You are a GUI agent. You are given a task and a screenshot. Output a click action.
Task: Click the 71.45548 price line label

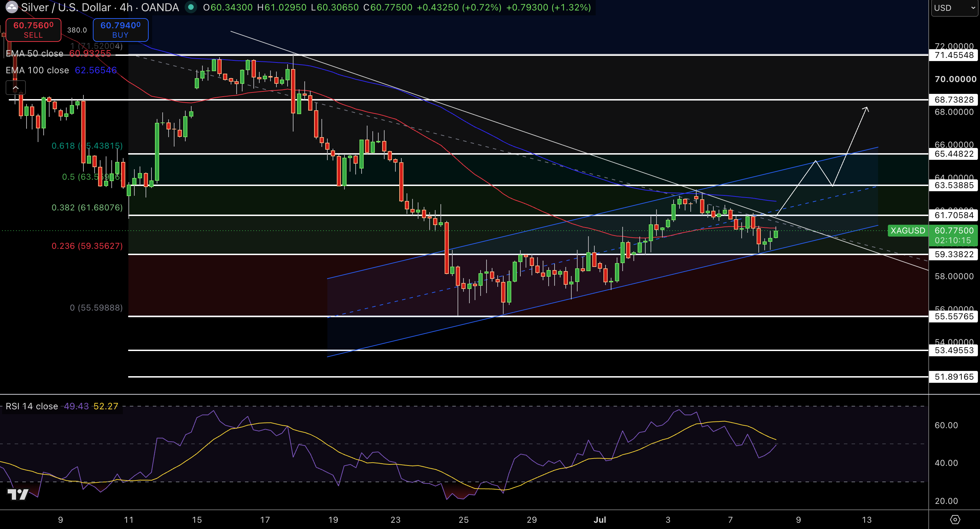[954, 55]
